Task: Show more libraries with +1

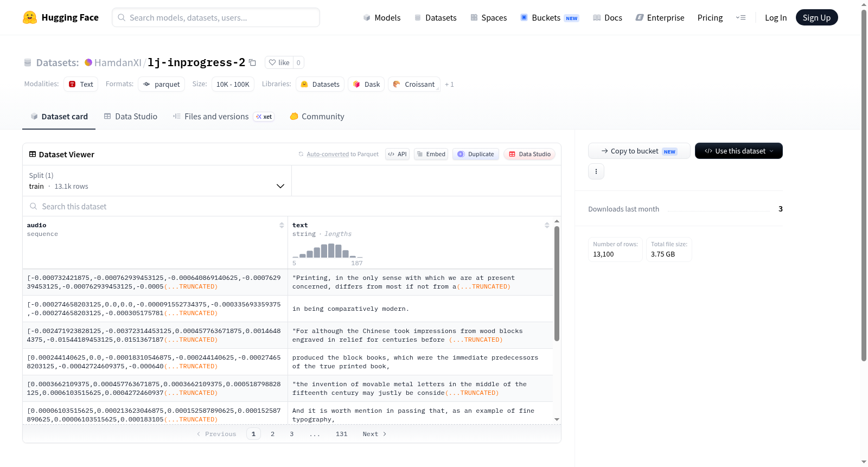Action: [x=449, y=84]
